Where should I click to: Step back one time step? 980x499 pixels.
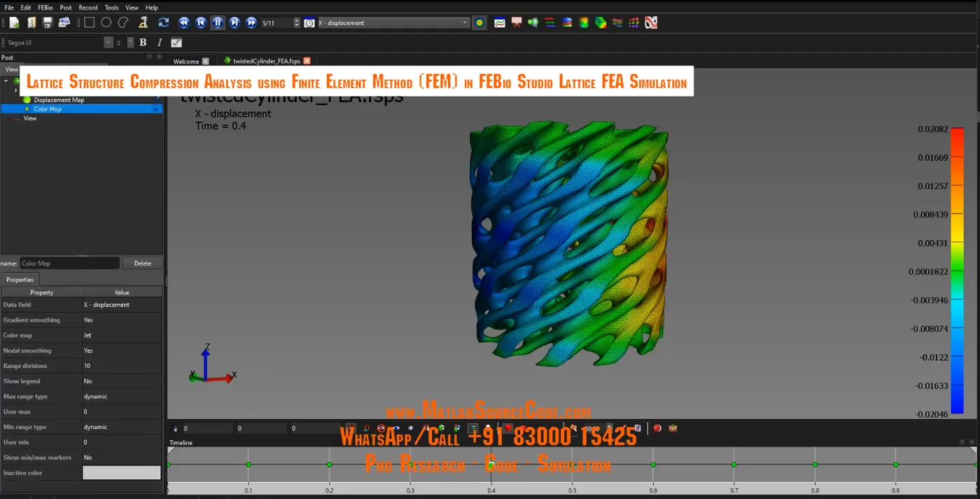click(201, 23)
